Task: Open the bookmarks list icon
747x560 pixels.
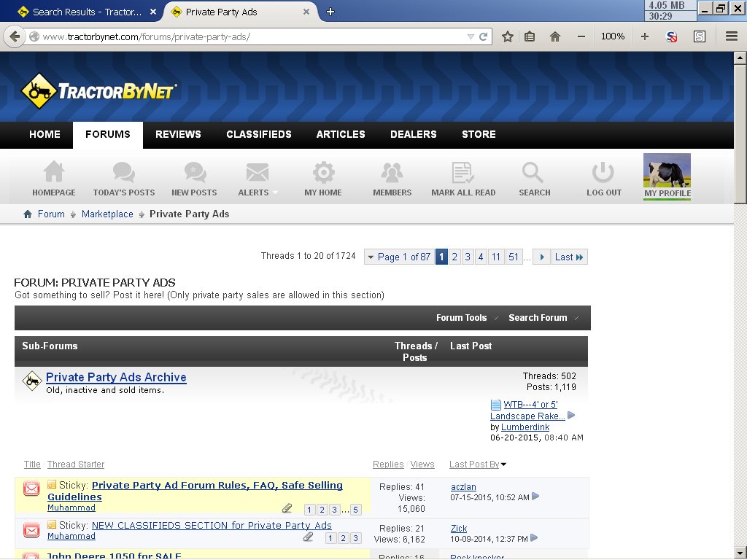Action: [530, 36]
